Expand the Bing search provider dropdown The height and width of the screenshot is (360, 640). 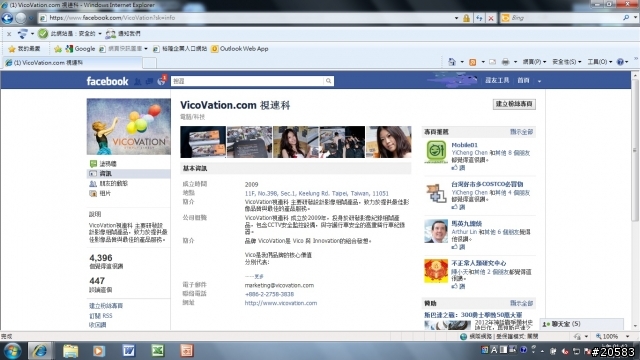tap(635, 18)
